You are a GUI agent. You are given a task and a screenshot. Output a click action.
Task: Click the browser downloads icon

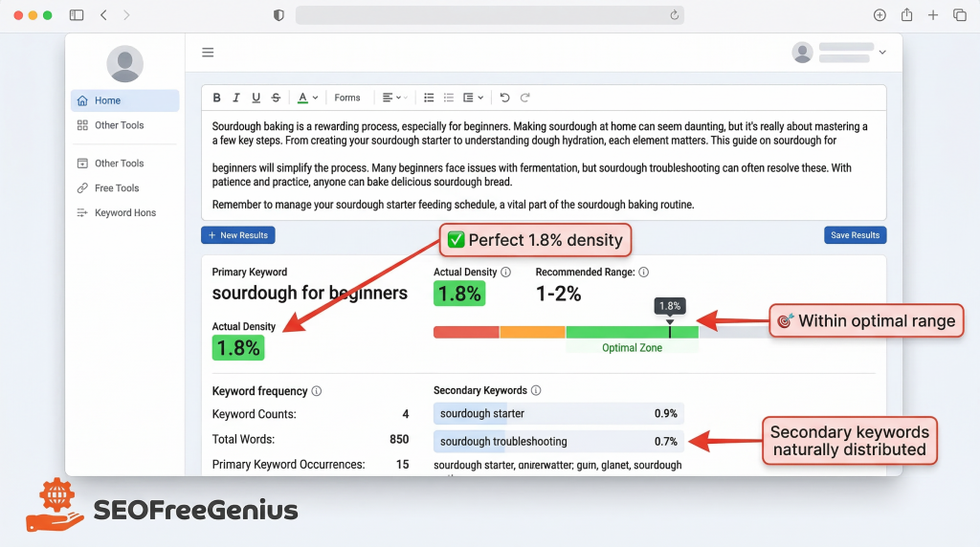(x=880, y=15)
